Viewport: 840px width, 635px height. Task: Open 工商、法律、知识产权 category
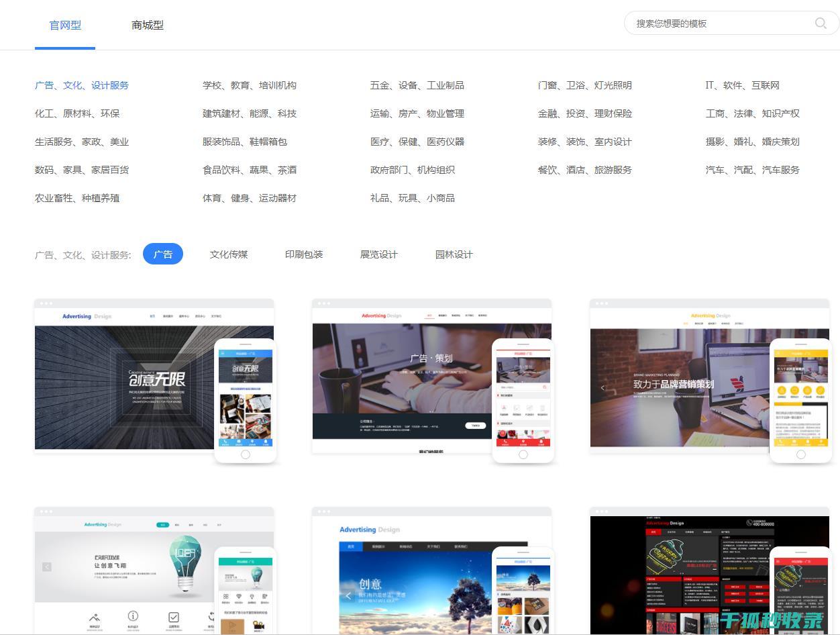tap(753, 113)
